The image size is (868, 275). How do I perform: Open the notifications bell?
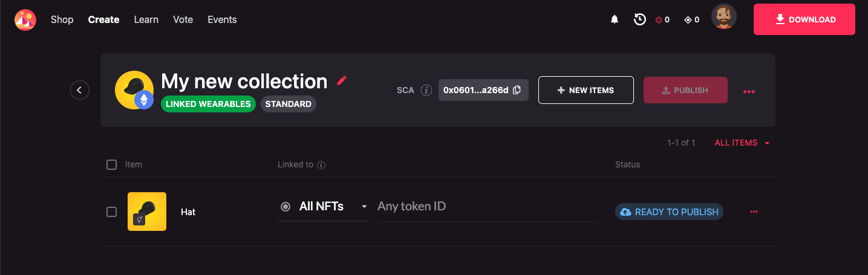pyautogui.click(x=615, y=20)
